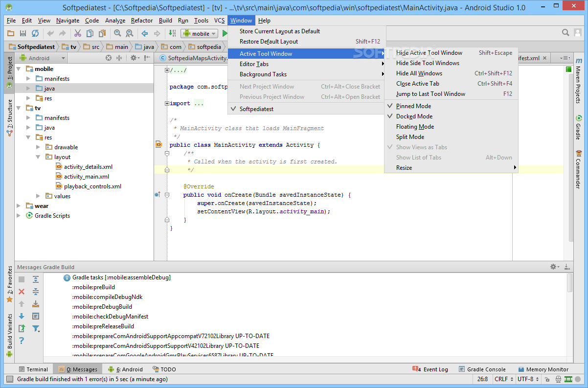Open the Android project view dropdown

coord(43,58)
